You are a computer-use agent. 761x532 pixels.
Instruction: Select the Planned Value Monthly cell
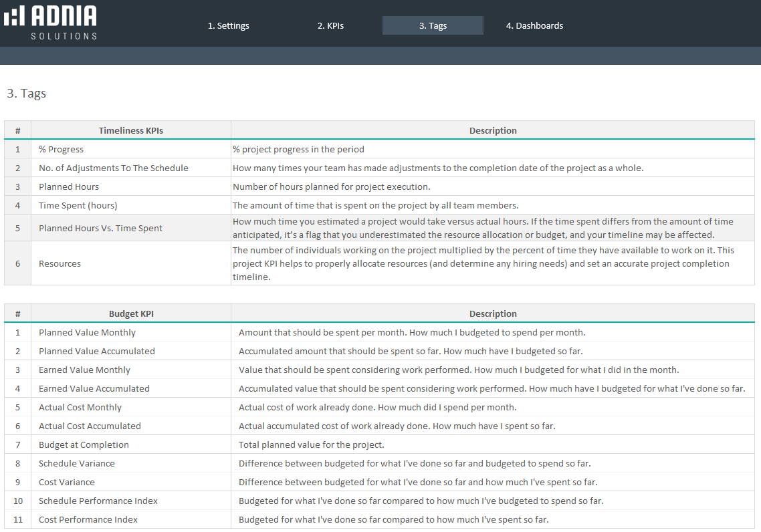click(87, 332)
